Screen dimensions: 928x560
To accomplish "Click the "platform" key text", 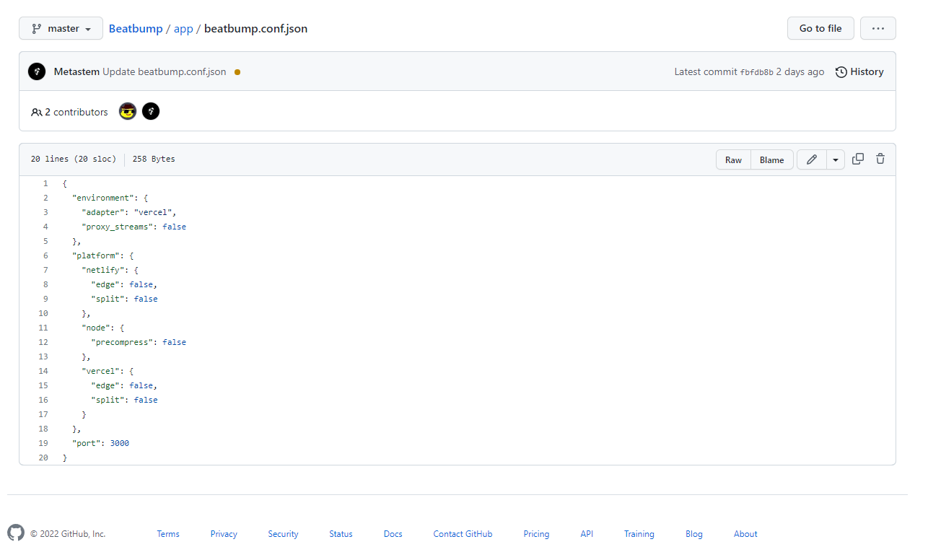I will pyautogui.click(x=96, y=255).
